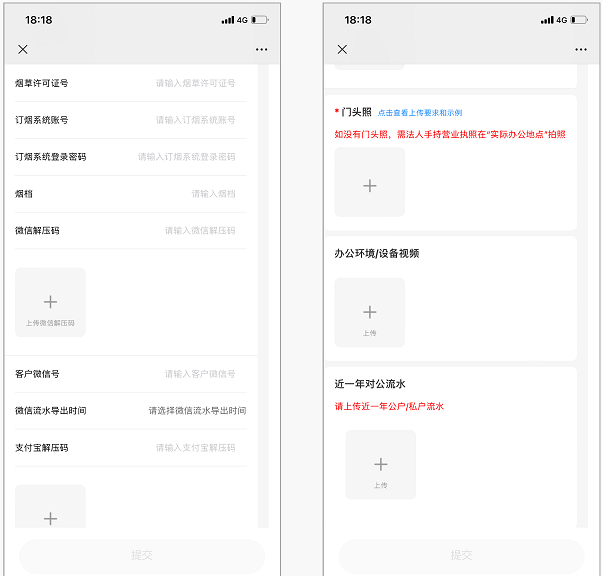Screen dimensions: 602x576
Task: Click the 客户微信号 input field
Action: click(x=200, y=374)
